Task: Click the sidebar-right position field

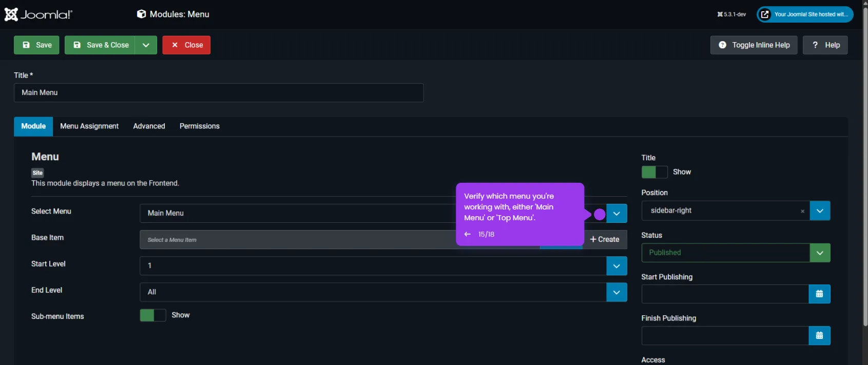Action: point(726,211)
